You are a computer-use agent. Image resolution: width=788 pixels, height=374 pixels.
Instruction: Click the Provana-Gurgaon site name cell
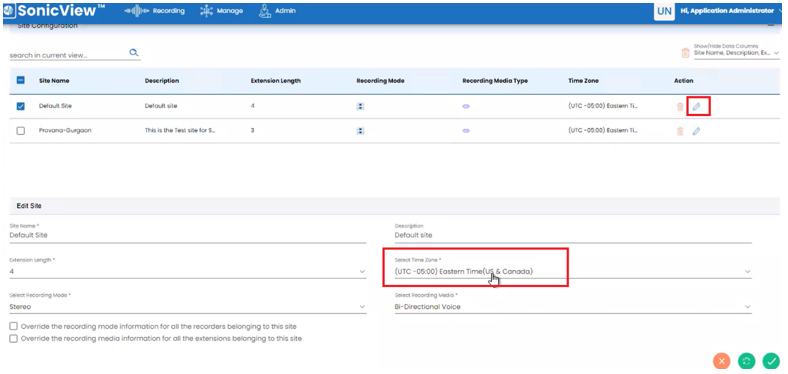[65, 131]
